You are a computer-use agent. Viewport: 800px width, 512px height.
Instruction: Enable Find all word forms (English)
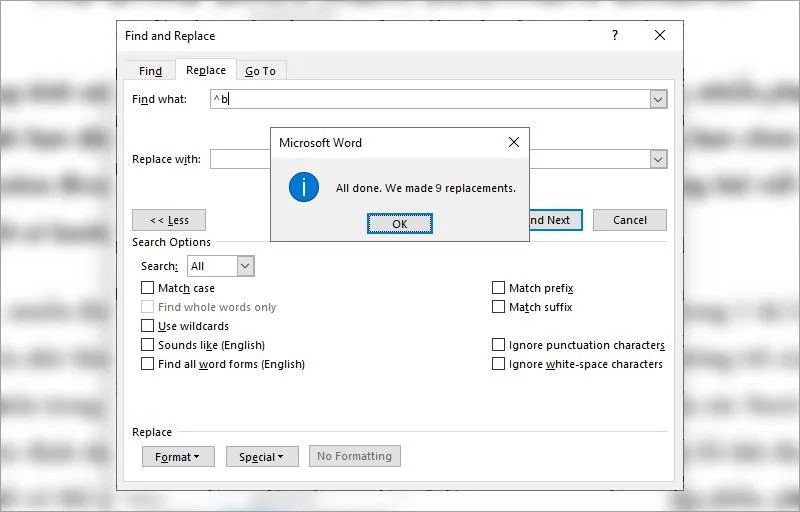pyautogui.click(x=147, y=364)
